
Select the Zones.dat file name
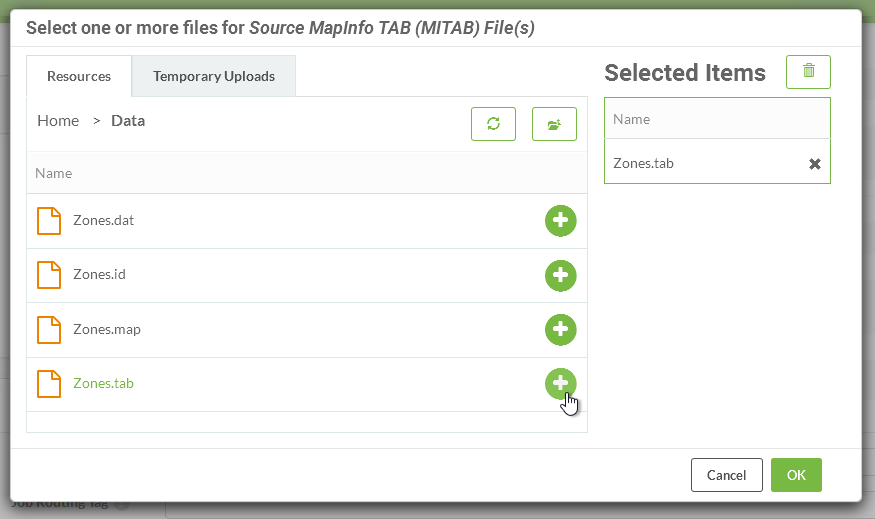103,220
